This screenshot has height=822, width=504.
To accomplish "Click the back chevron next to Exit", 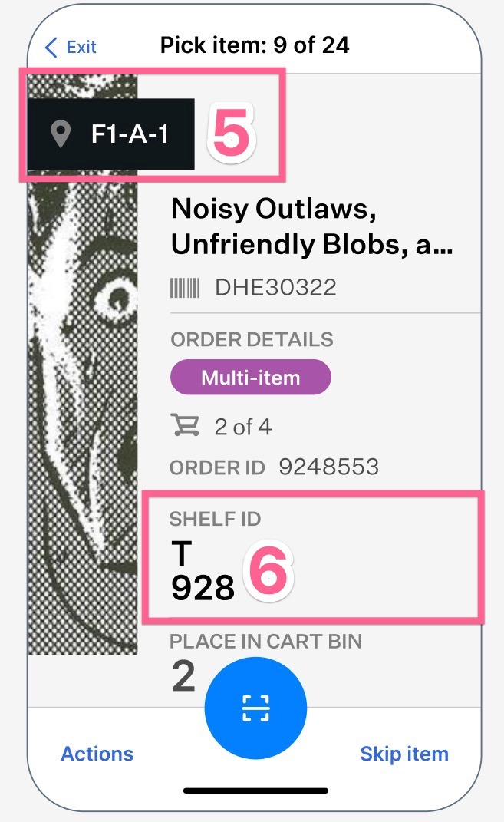I will 51,48.
